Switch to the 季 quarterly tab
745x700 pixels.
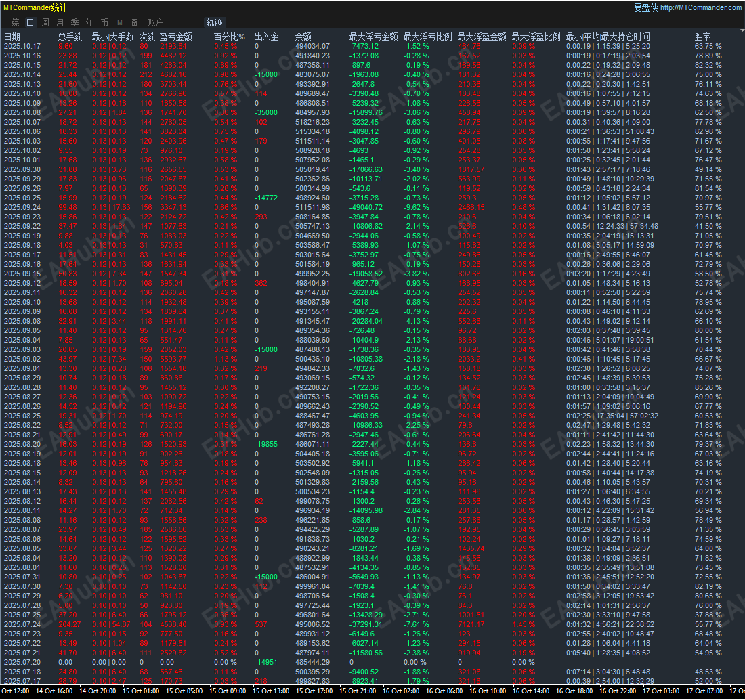point(74,22)
